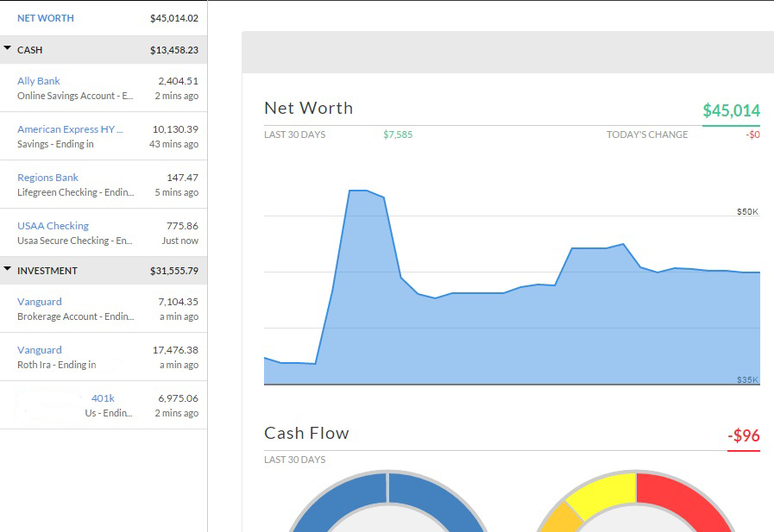Open the Vanguard Brokerage Account link

pos(40,302)
